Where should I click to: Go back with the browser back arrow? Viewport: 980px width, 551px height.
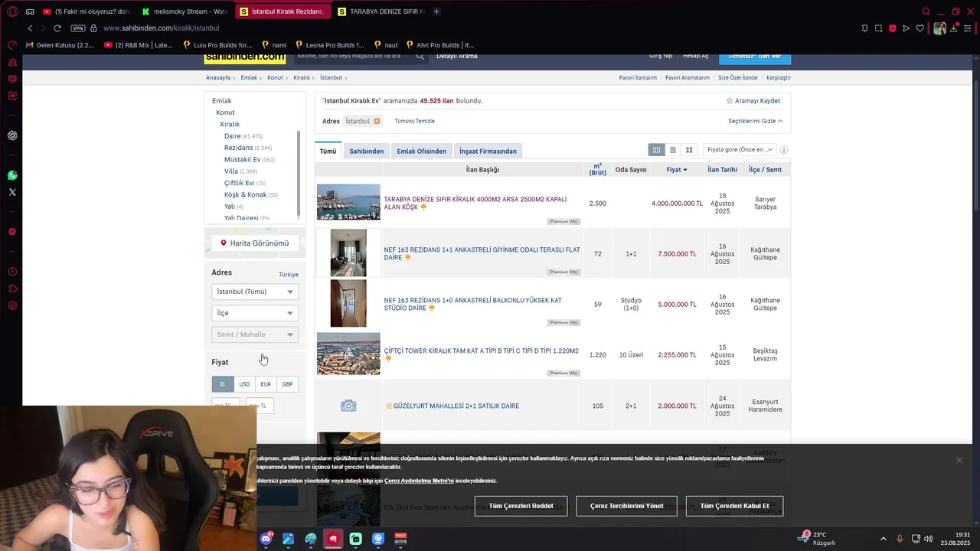(x=30, y=28)
